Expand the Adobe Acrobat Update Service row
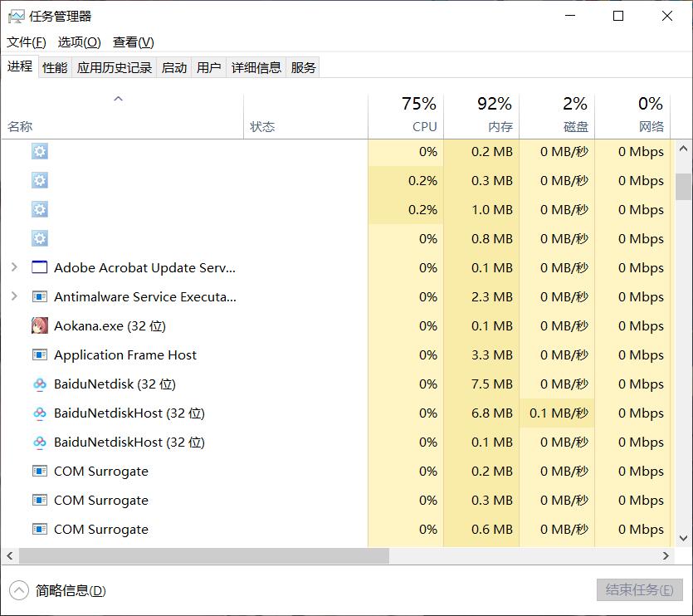Viewport: 693px width, 616px height. (x=14, y=267)
